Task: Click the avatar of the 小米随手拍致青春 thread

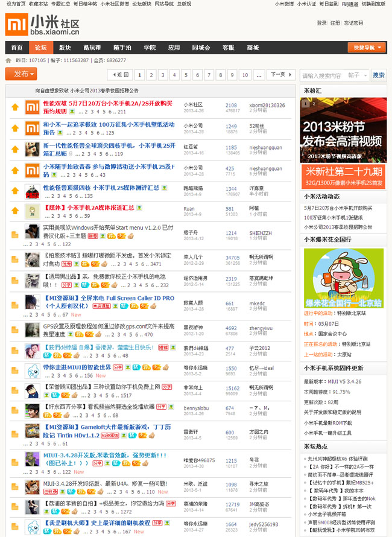Action: (33, 170)
